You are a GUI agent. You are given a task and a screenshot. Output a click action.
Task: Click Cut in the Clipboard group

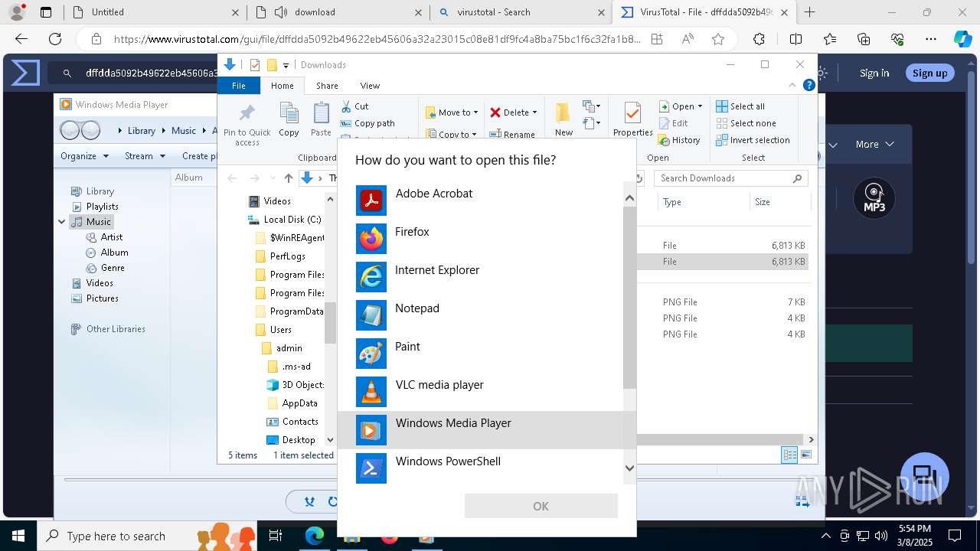point(354,106)
